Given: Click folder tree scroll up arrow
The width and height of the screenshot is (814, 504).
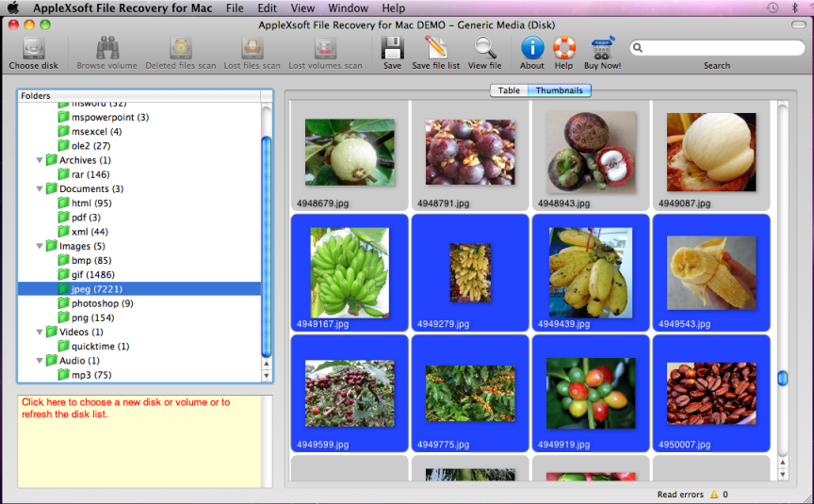Looking at the screenshot, I should coord(267,364).
